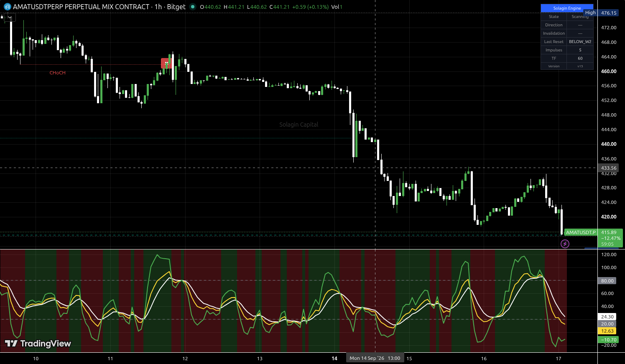
Task: Click the AMATUSDT.P current price tag
Action: point(581,232)
